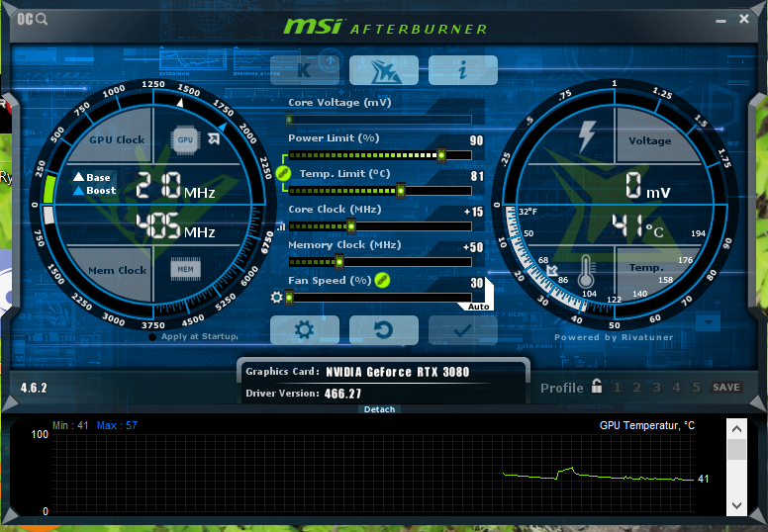The width and height of the screenshot is (768, 532).
Task: Click the Fan Speed value 30
Action: (x=477, y=284)
